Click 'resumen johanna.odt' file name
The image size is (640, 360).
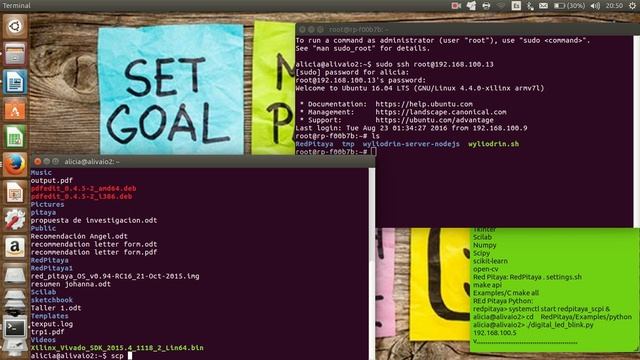tap(71, 284)
